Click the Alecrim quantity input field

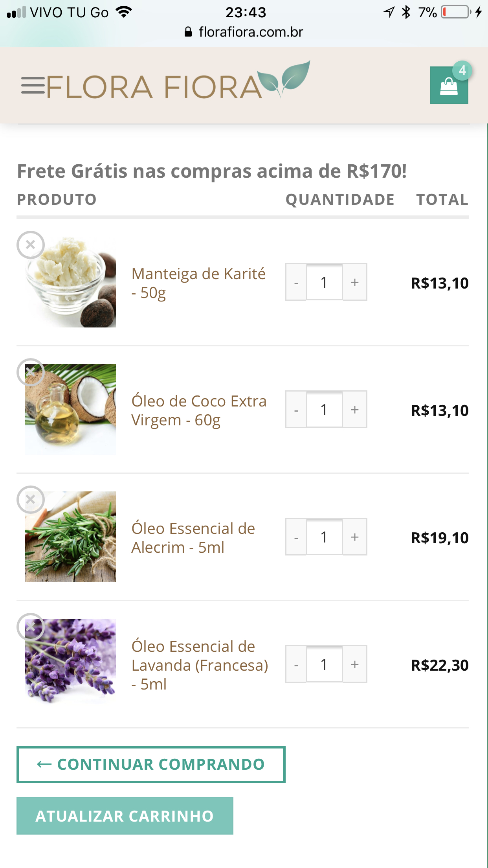click(324, 537)
